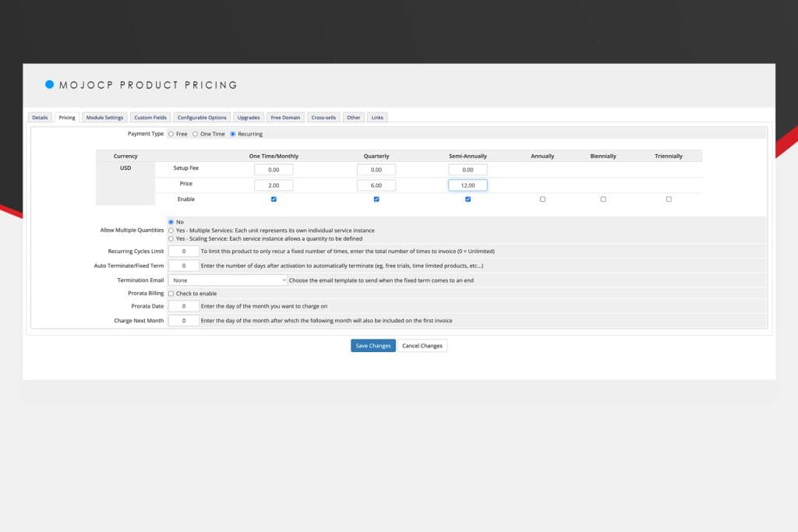The width and height of the screenshot is (798, 532).
Task: Edit the Quarterly price field
Action: tap(376, 185)
